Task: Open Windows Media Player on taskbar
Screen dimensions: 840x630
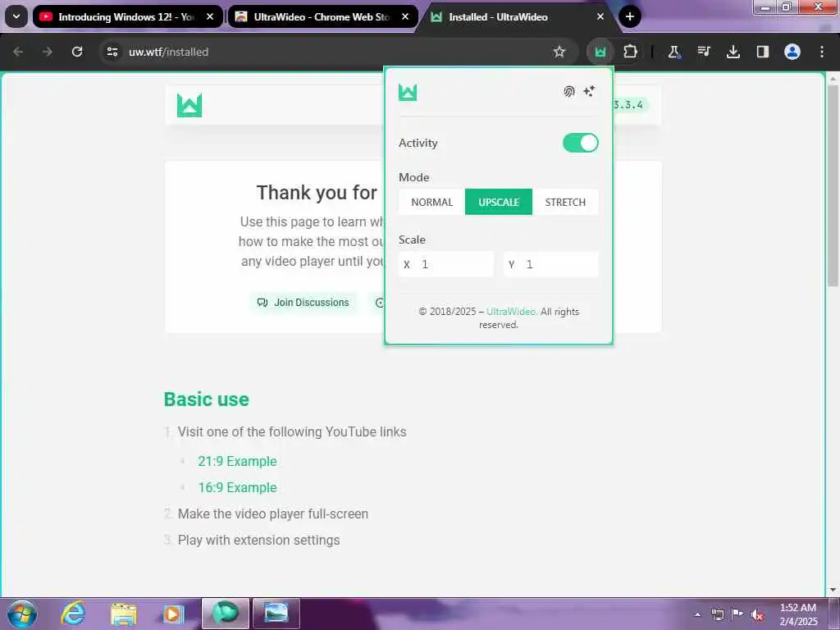Action: pos(174,614)
